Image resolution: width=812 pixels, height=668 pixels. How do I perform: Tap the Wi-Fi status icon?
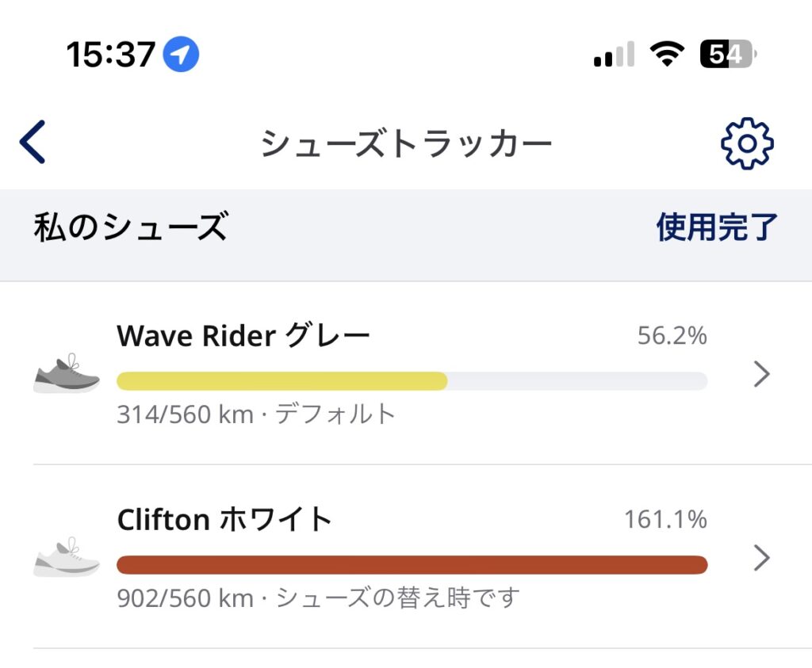666,55
